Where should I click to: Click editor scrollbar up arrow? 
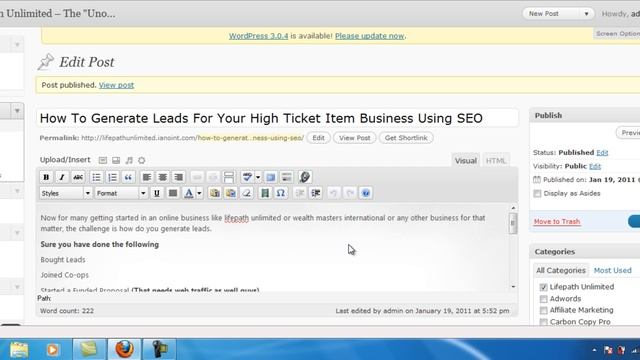[x=513, y=208]
